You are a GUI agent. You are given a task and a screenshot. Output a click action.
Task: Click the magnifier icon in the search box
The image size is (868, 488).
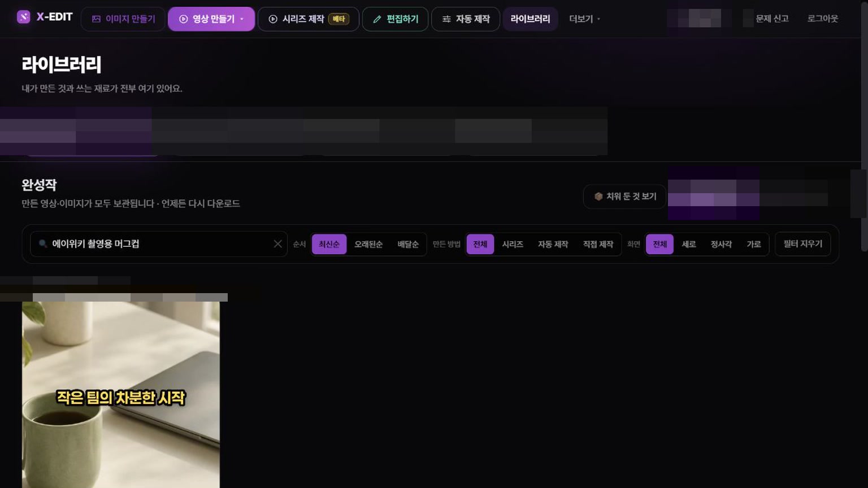coord(43,244)
